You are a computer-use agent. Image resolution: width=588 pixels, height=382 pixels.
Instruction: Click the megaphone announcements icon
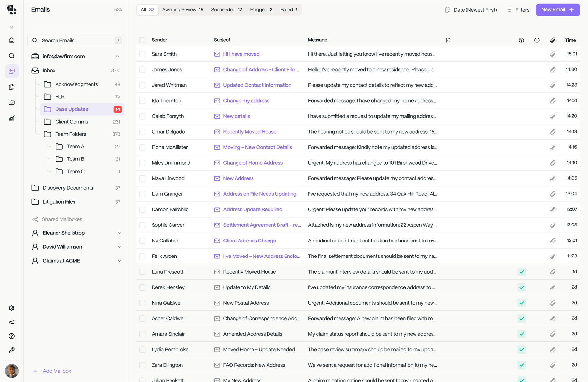pos(12,322)
